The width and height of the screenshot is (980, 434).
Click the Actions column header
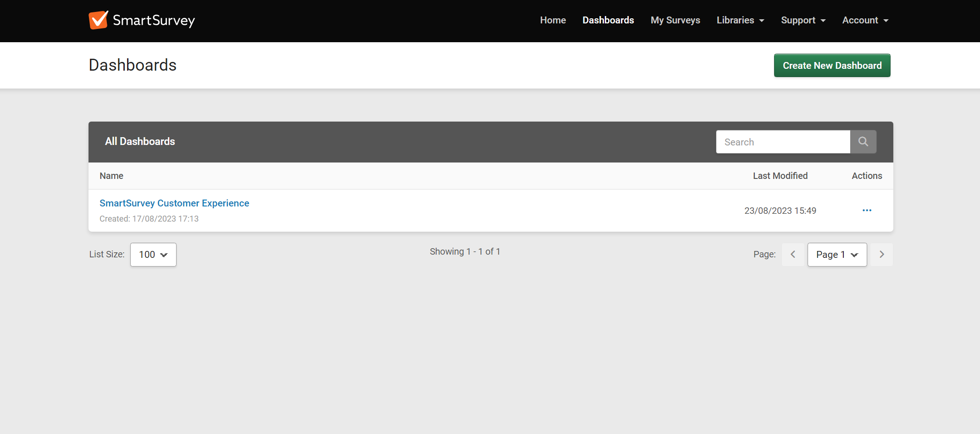(867, 176)
